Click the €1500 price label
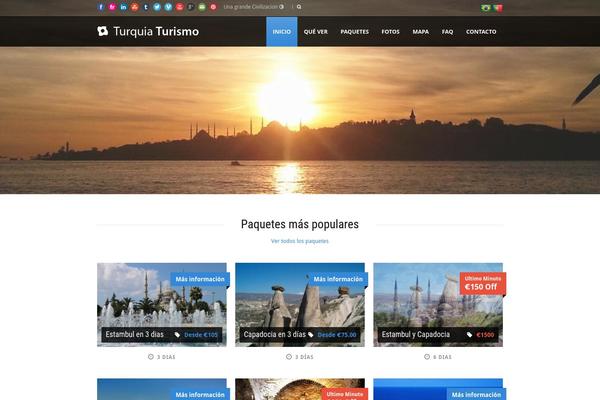 pyautogui.click(x=485, y=335)
